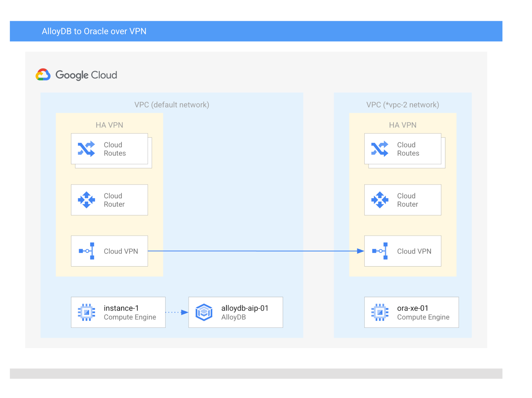This screenshot has width=532, height=398.
Task: Click the Compute Engine icon for ora-xe-01
Action: coord(379,312)
